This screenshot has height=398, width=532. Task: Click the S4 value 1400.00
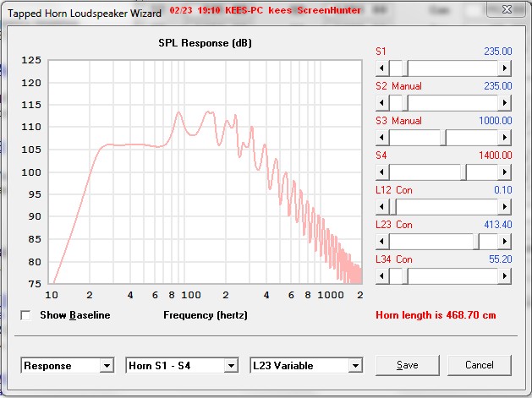[496, 155]
